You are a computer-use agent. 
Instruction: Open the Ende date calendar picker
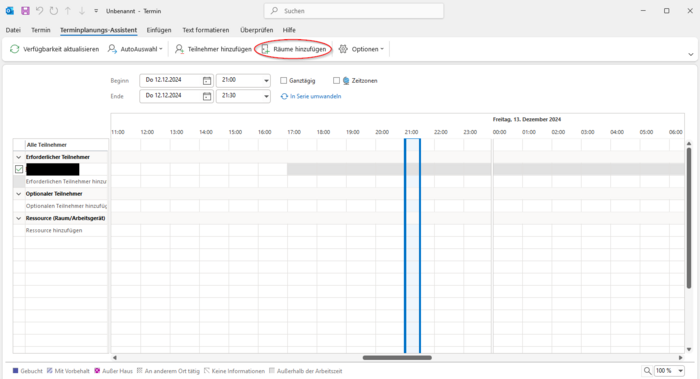tap(207, 96)
